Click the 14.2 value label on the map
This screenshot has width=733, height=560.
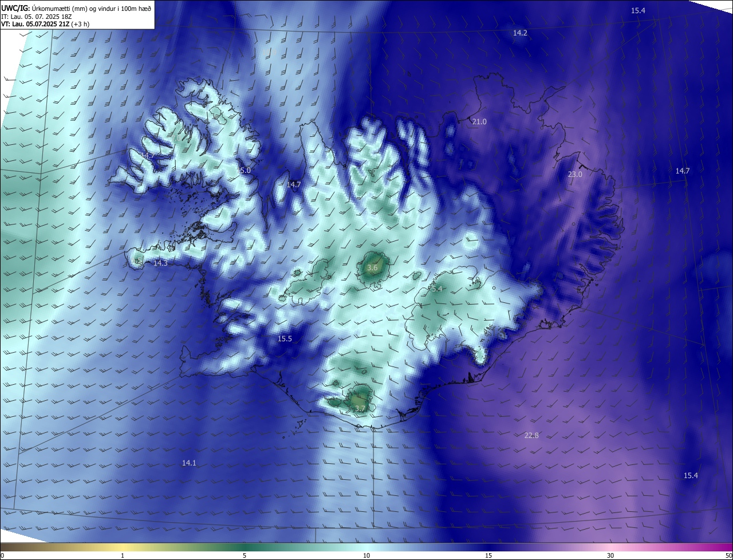click(520, 33)
